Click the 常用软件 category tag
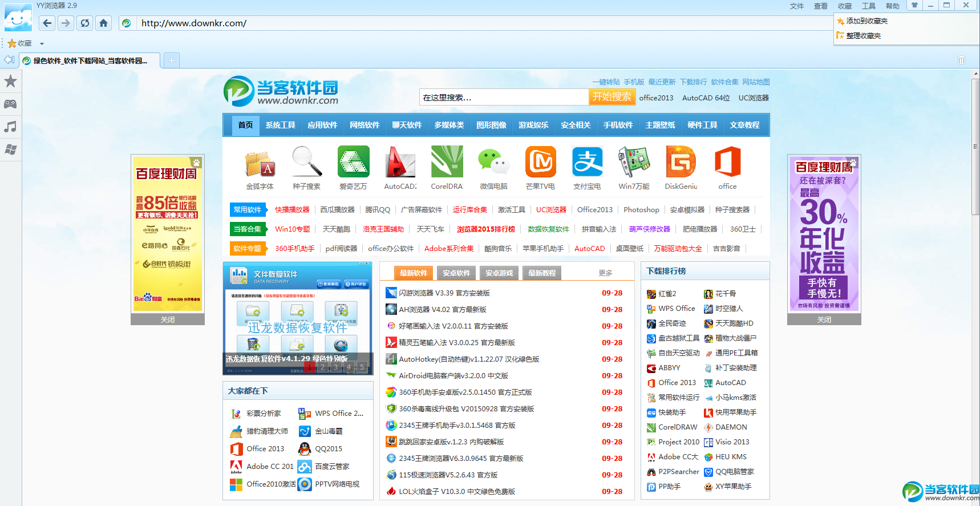The image size is (980, 506). point(248,209)
